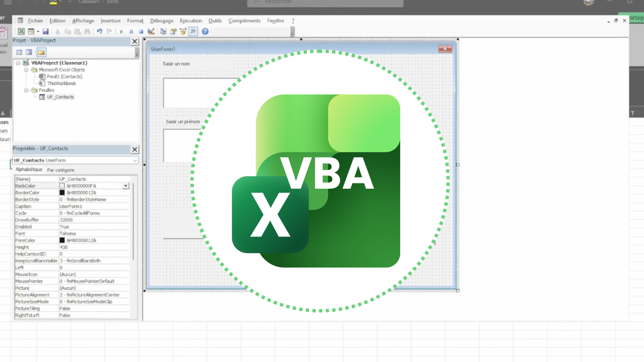Pause execution with the Break icon
644x362 pixels.
(x=131, y=31)
